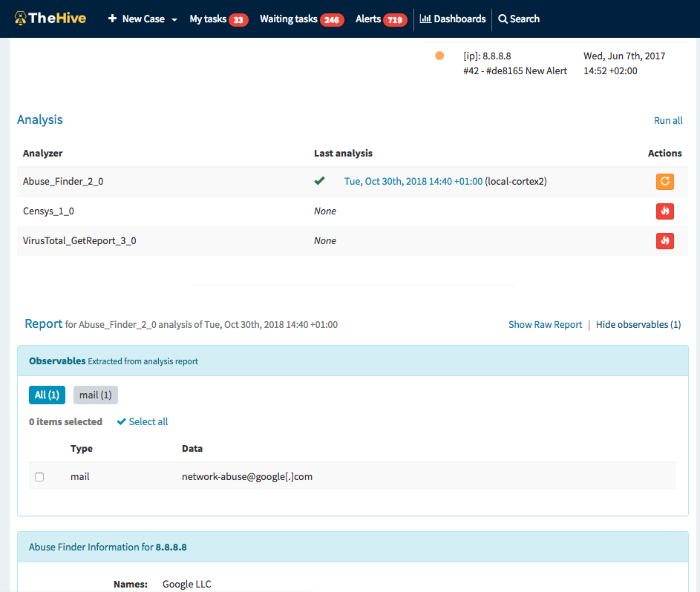The image size is (700, 592).
Task: Run VirusTotal_GetReport_3_0 fire button
Action: 664,241
